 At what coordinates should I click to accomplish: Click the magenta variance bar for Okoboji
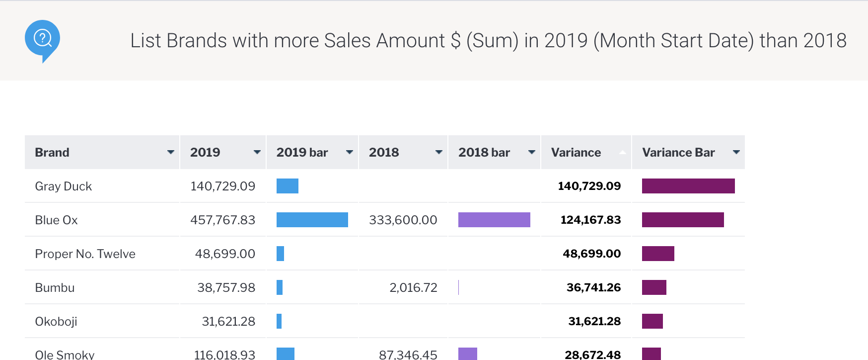(652, 321)
